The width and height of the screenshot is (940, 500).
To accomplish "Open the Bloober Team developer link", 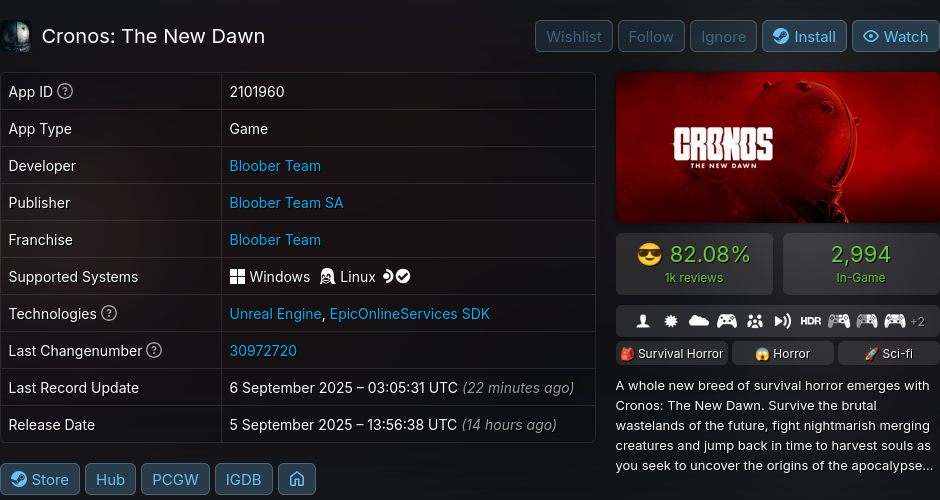I will [x=275, y=165].
